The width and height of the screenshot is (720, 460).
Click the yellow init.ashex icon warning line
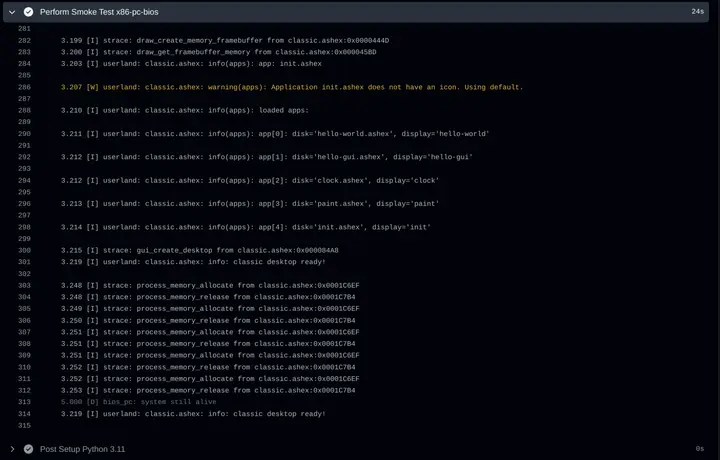(291, 87)
